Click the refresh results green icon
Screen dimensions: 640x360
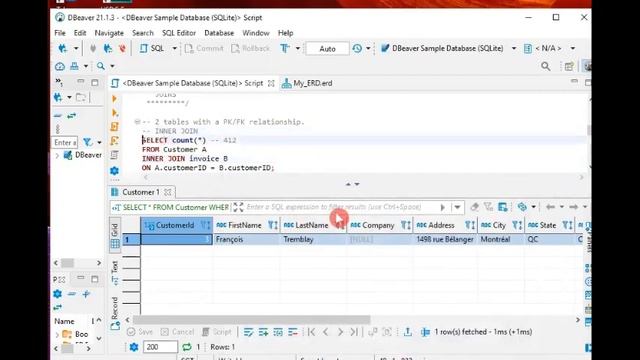[187, 347]
